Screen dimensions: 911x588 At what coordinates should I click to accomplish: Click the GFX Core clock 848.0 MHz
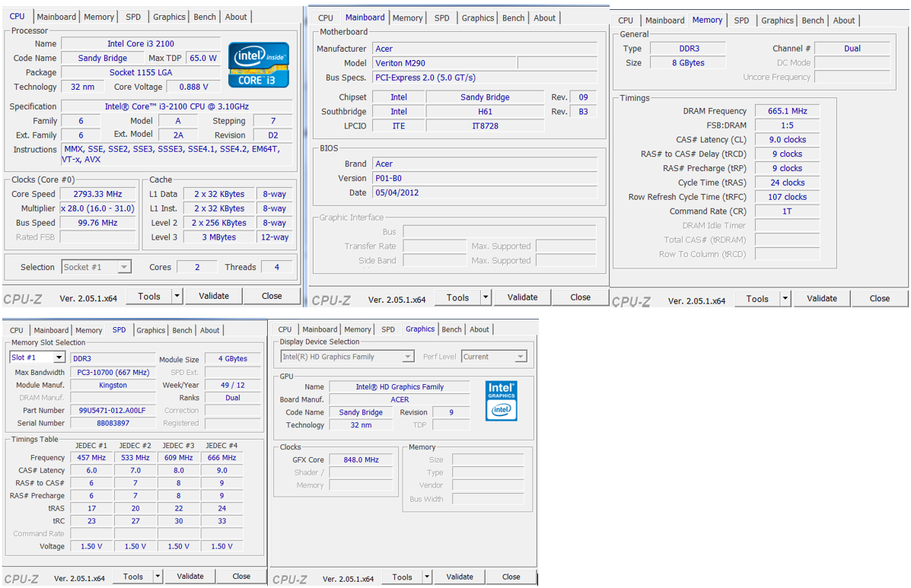click(x=362, y=459)
